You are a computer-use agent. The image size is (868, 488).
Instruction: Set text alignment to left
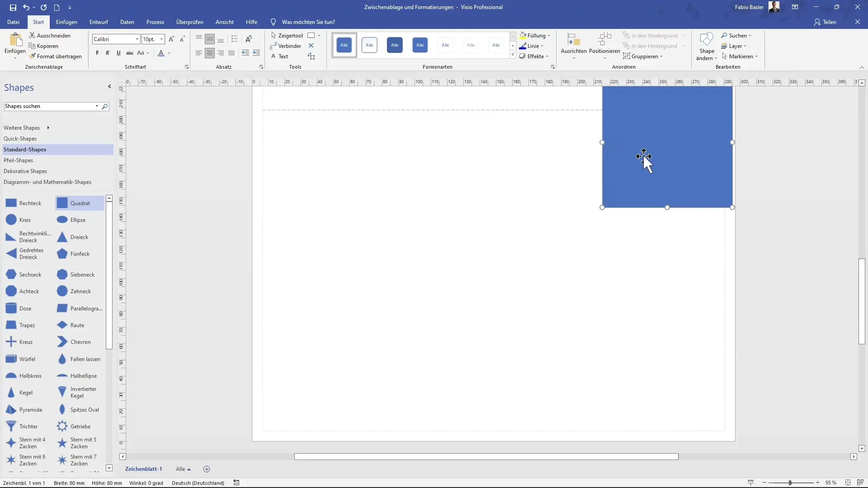tap(199, 53)
